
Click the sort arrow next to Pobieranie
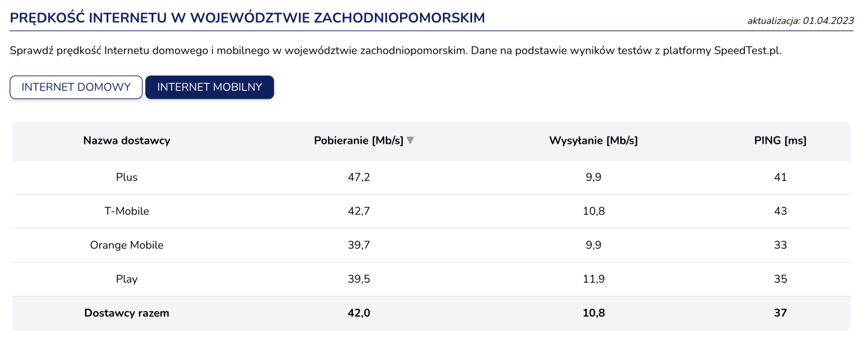(x=410, y=140)
